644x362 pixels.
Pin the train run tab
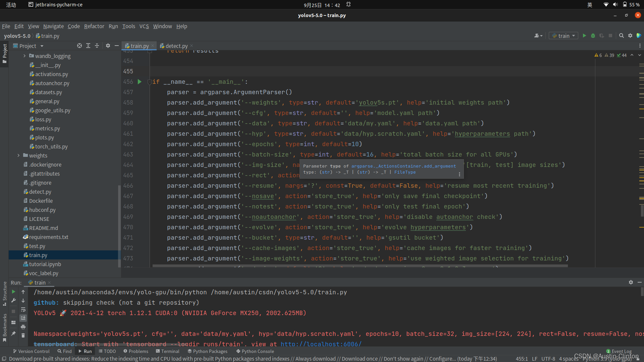[13, 334]
